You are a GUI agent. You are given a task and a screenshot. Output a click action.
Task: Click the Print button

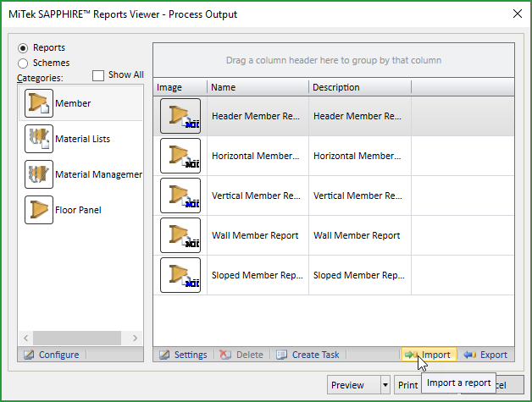pos(407,385)
